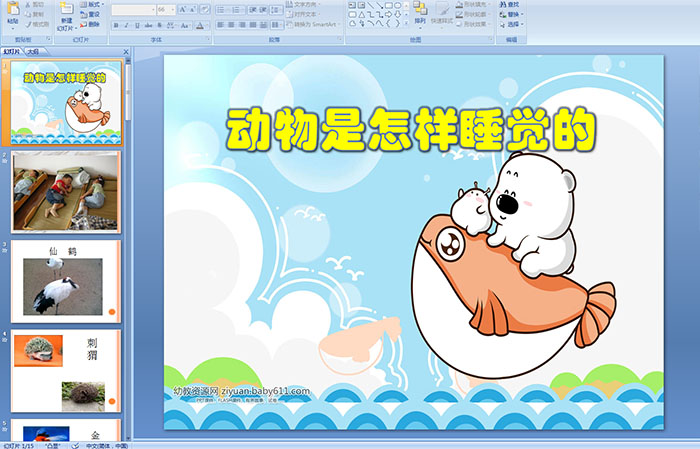
Task: Click the Find 查找 button
Action: tap(509, 4)
